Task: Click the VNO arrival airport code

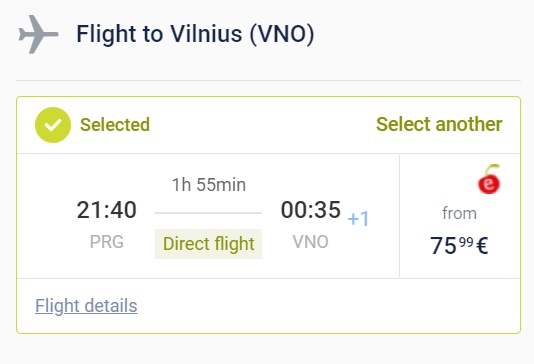Action: [311, 242]
